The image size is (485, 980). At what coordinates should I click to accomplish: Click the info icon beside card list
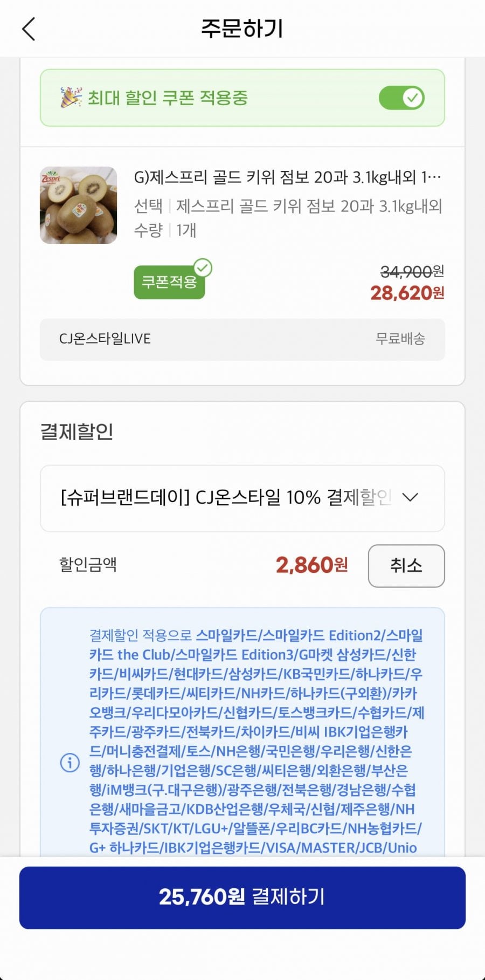70,762
